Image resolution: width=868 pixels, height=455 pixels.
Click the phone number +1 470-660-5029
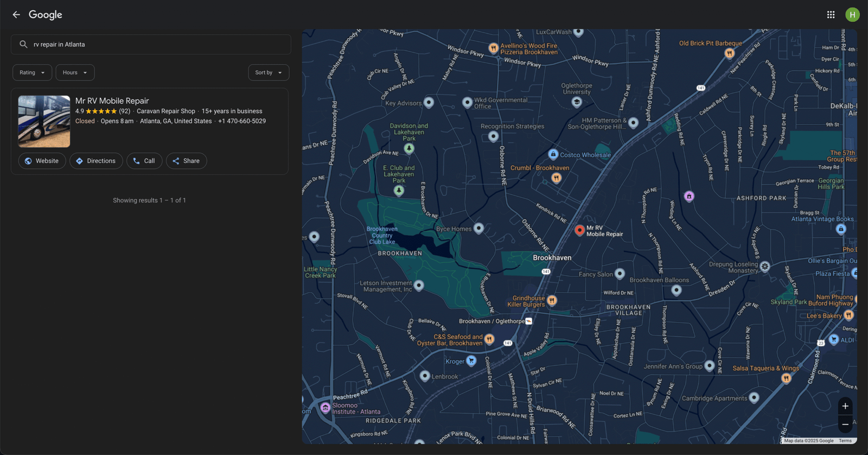click(242, 121)
